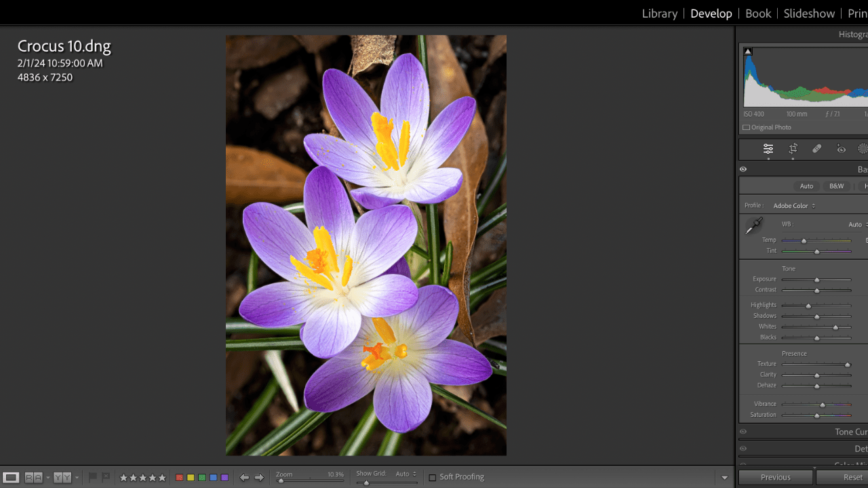Viewport: 868px width, 488px height.
Task: Click the Previous button
Action: (775, 477)
